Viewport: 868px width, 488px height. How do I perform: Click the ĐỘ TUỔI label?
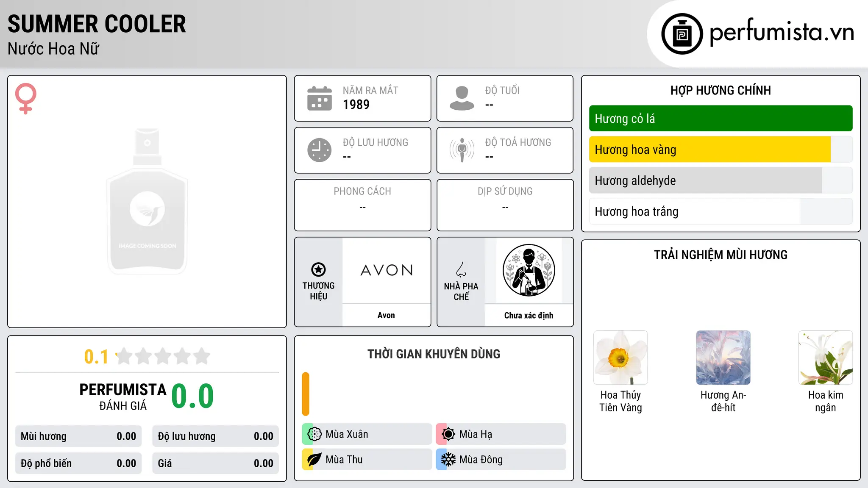(x=502, y=90)
